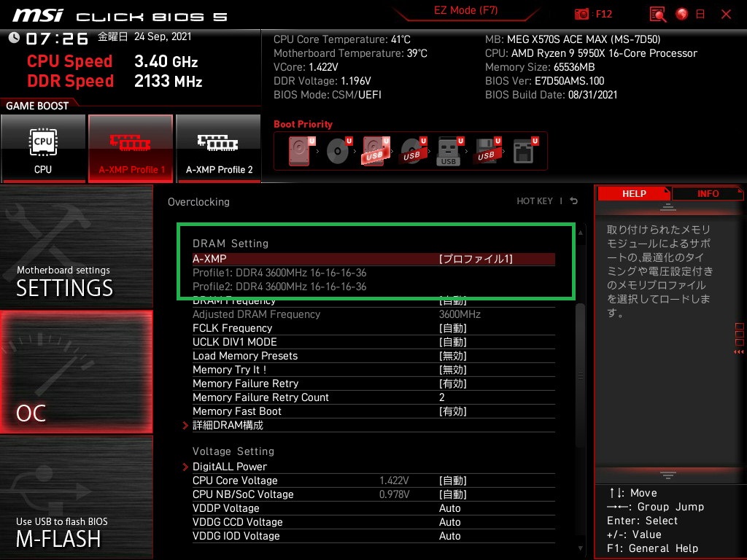Select the USB key boot device icon
This screenshot has width=747, height=560.
click(450, 151)
